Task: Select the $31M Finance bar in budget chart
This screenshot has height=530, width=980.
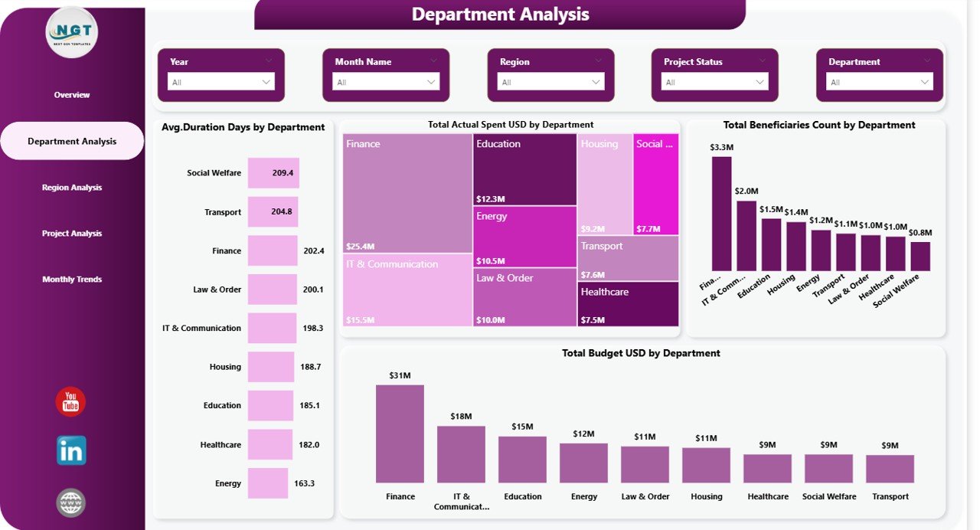Action: [400, 433]
